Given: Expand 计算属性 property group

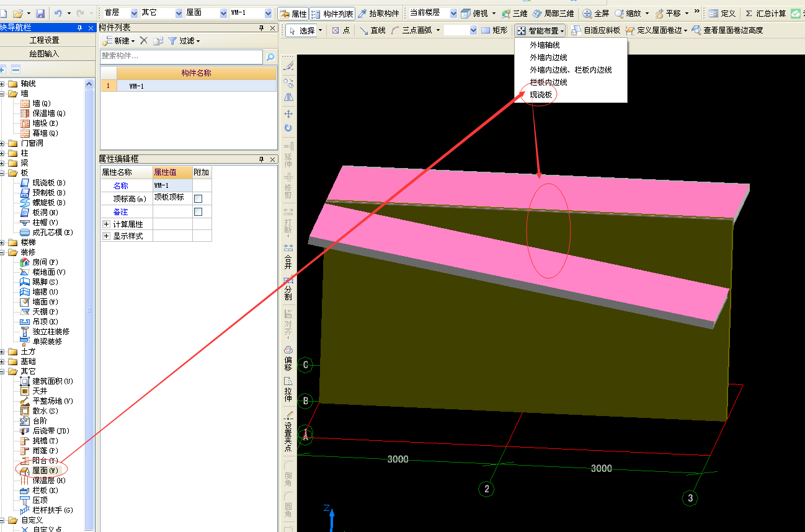Looking at the screenshot, I should (107, 224).
